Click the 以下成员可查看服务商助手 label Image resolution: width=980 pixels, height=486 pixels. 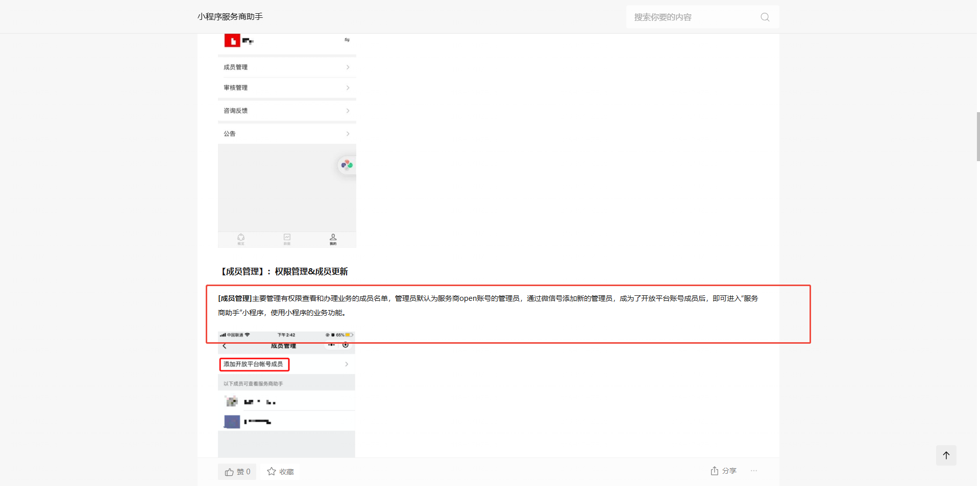pyautogui.click(x=253, y=383)
